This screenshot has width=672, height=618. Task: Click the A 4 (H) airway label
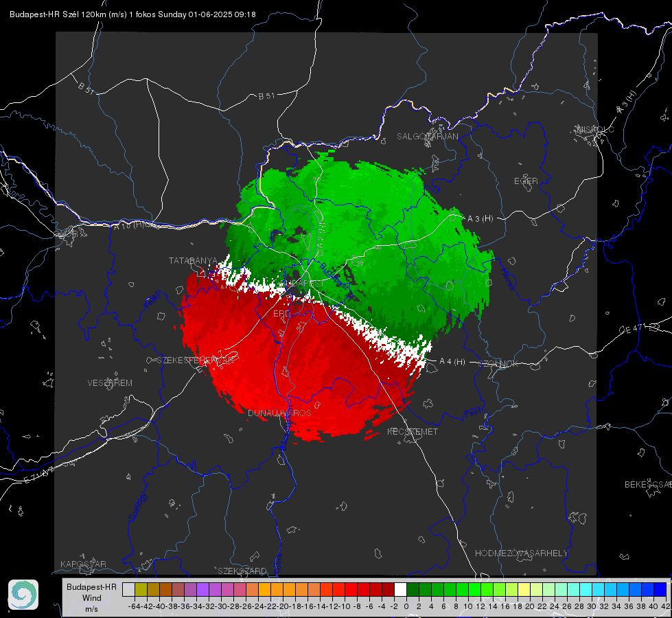tap(452, 362)
